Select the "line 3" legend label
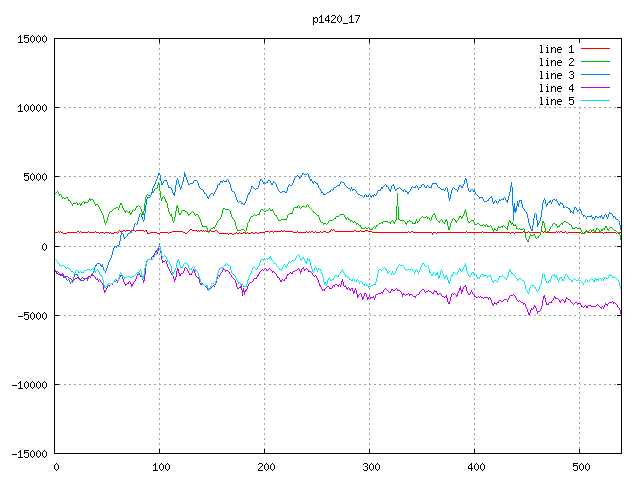This screenshot has height=480, width=640. [556, 75]
